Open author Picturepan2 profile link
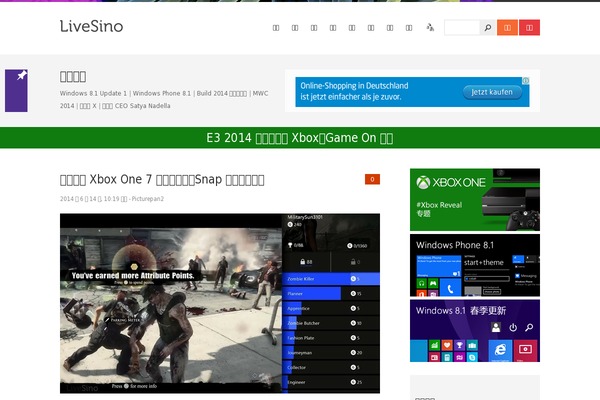 pyautogui.click(x=148, y=199)
